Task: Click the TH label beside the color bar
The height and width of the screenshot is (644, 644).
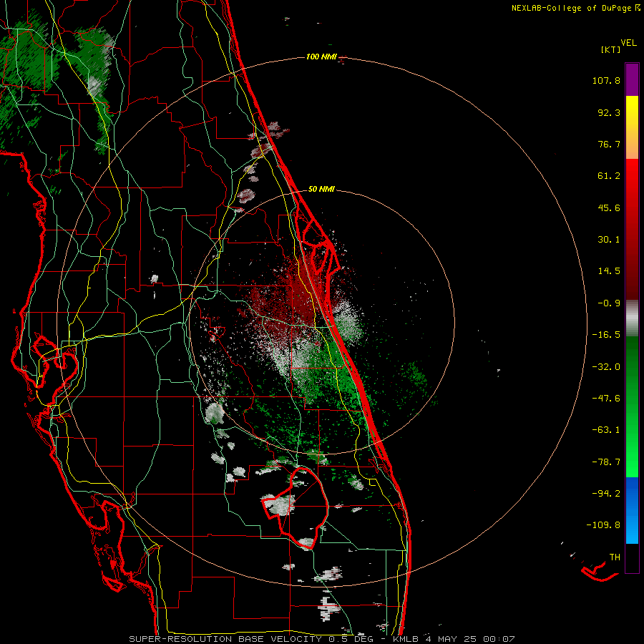Action: [615, 557]
